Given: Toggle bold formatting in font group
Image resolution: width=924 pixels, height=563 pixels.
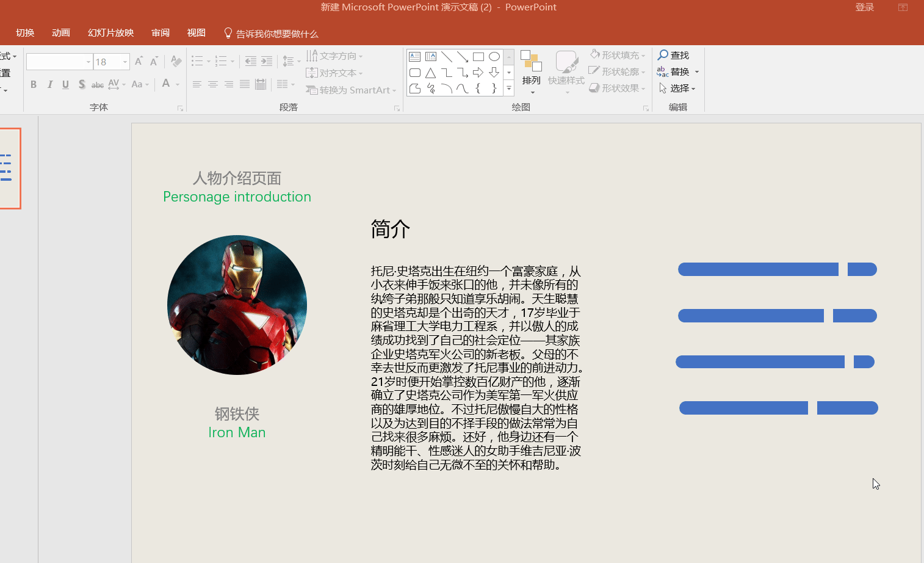Looking at the screenshot, I should 34,84.
